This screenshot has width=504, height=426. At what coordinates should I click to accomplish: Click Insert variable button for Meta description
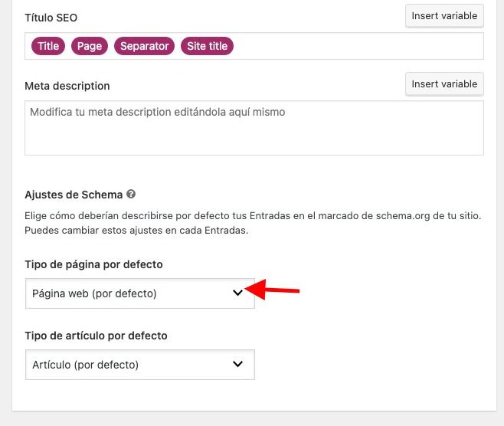point(444,84)
